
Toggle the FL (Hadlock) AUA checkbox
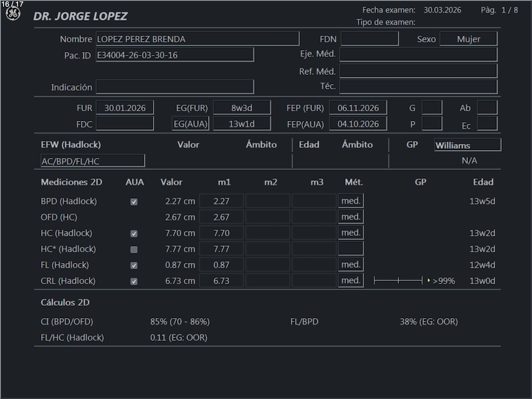tap(134, 265)
